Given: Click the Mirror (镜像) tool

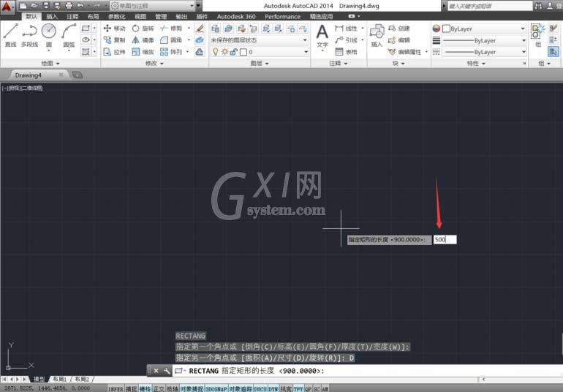Looking at the screenshot, I should [x=143, y=40].
